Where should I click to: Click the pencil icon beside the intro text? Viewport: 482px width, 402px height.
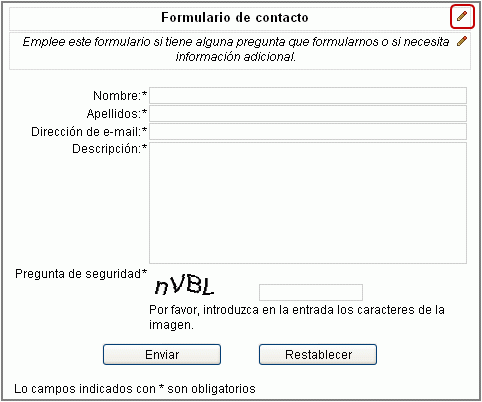(x=462, y=41)
